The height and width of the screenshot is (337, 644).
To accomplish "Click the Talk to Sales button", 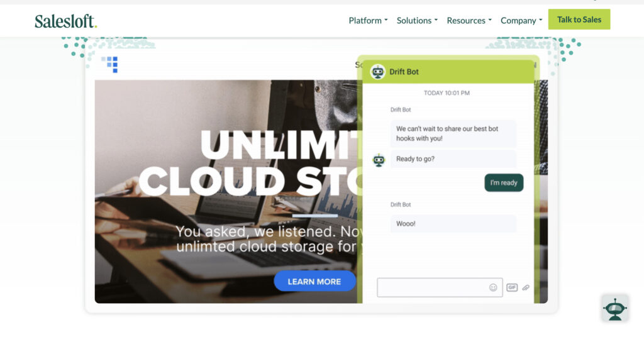I will pos(579,19).
